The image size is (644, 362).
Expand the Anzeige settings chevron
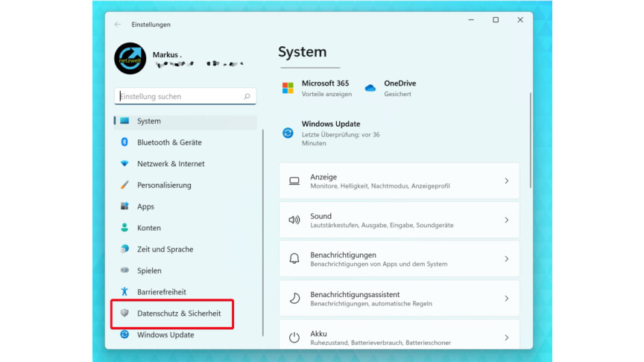(x=506, y=181)
